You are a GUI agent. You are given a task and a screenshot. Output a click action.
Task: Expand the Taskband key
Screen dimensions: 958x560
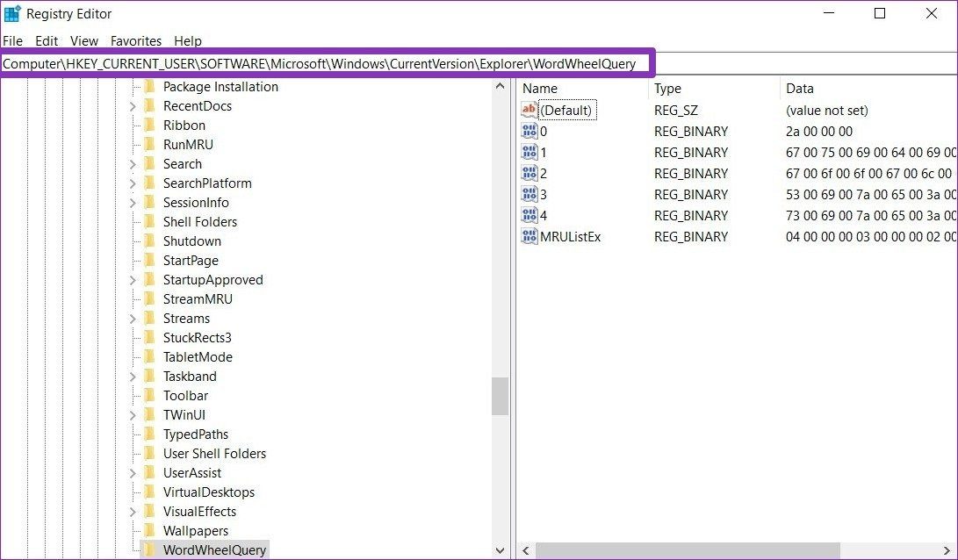coord(133,377)
